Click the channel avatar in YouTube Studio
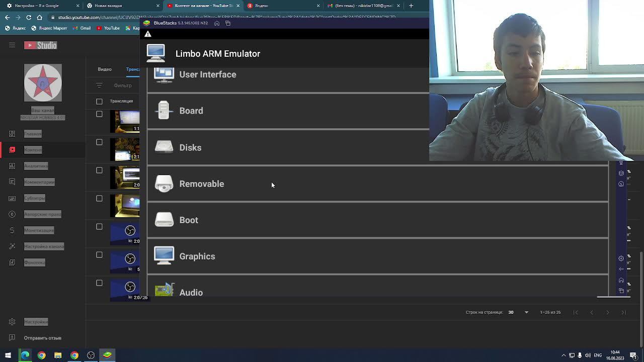The width and height of the screenshot is (644, 362). tap(43, 83)
